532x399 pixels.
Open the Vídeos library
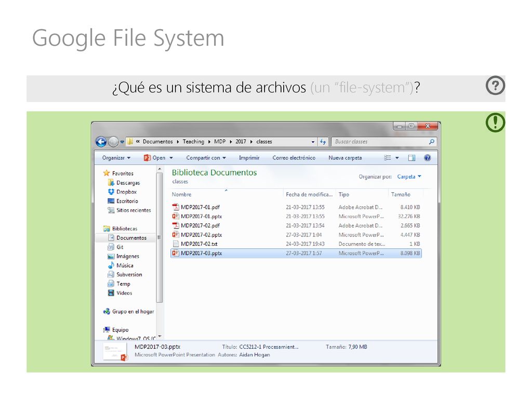[x=120, y=292]
